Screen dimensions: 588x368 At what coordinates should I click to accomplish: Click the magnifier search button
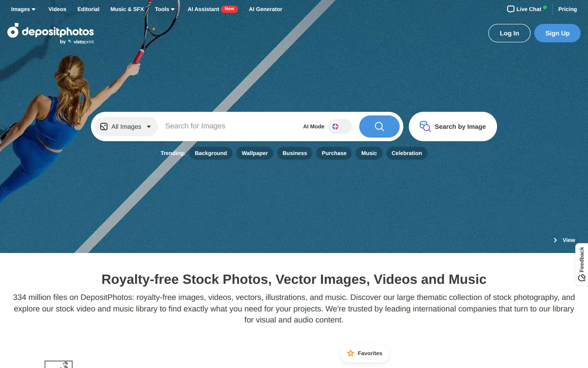[x=379, y=126]
